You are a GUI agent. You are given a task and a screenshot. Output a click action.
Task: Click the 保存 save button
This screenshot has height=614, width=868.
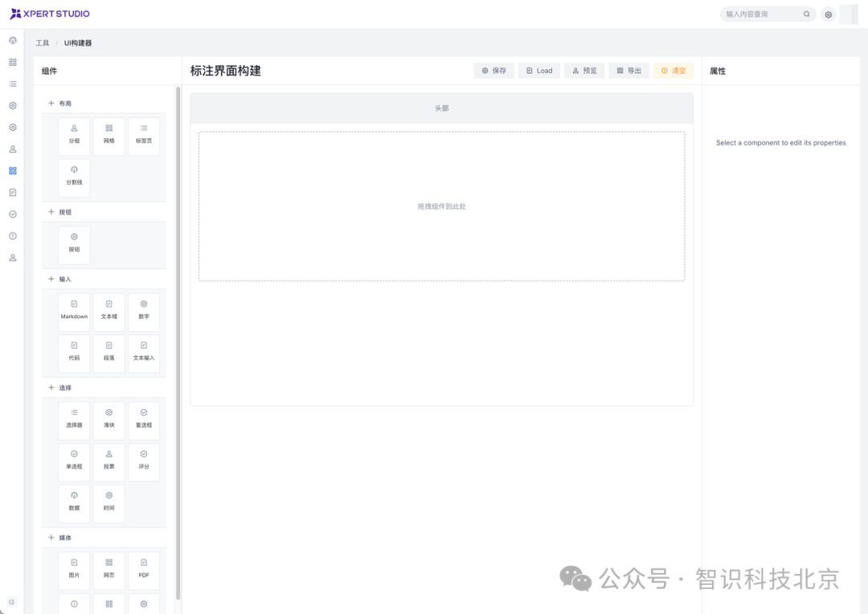point(493,70)
